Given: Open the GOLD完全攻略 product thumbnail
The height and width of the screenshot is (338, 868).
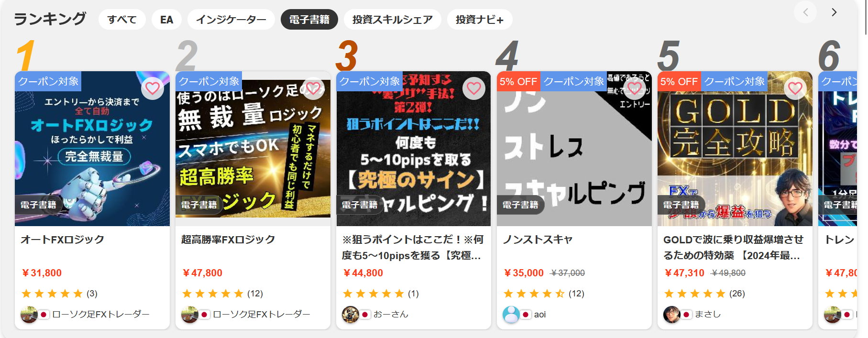Looking at the screenshot, I should [735, 149].
